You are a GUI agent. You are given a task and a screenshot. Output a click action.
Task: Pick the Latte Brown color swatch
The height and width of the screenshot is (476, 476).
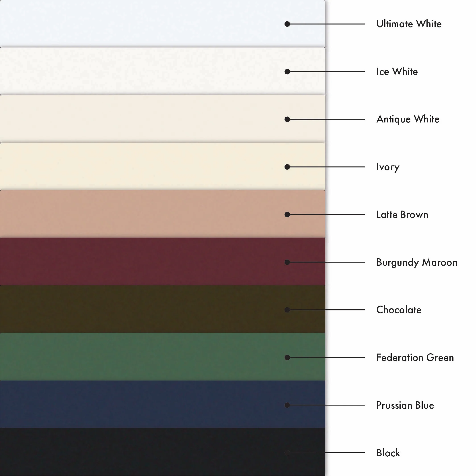pos(163,214)
